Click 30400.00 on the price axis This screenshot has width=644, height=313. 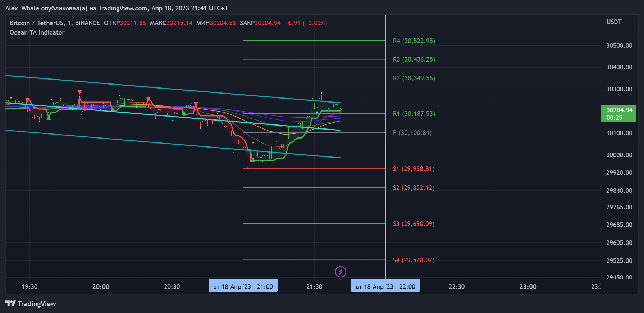(x=619, y=67)
